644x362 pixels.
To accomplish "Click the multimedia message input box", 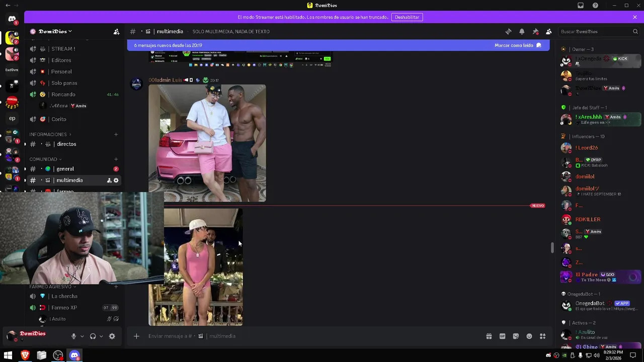I will tap(312, 336).
